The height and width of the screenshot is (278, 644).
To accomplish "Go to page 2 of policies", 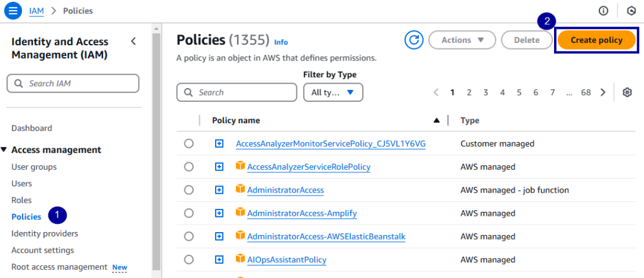I will tap(469, 92).
